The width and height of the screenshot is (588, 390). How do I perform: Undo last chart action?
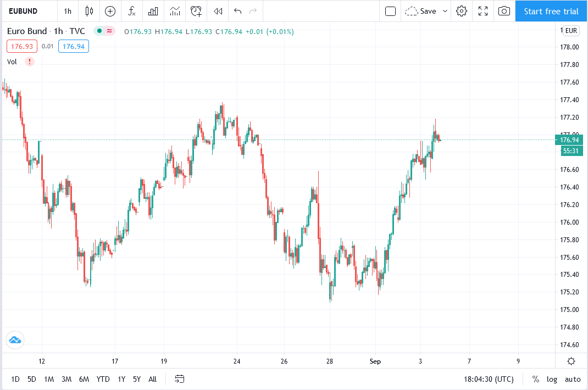click(x=237, y=11)
